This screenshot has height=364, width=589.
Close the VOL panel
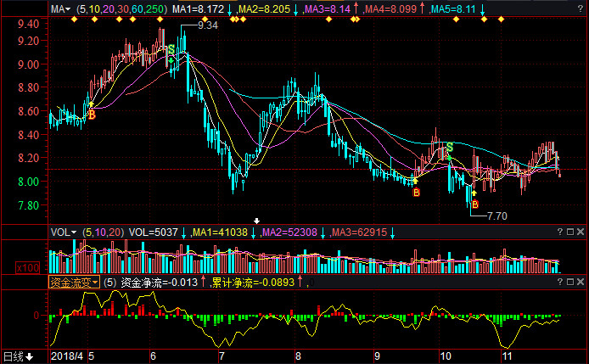581,232
